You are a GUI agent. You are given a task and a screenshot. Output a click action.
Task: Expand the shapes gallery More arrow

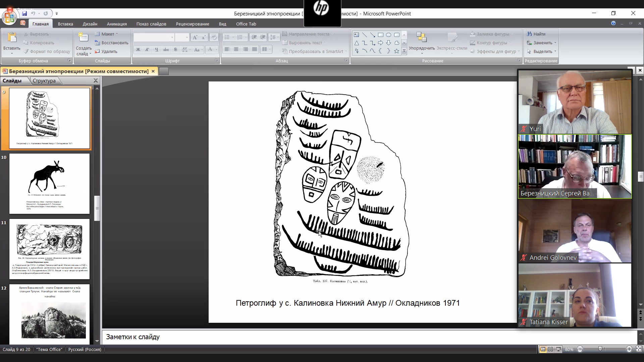click(404, 51)
